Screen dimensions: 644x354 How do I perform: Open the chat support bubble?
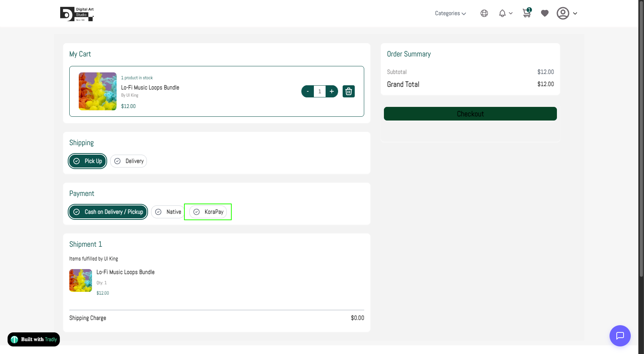pos(620,335)
